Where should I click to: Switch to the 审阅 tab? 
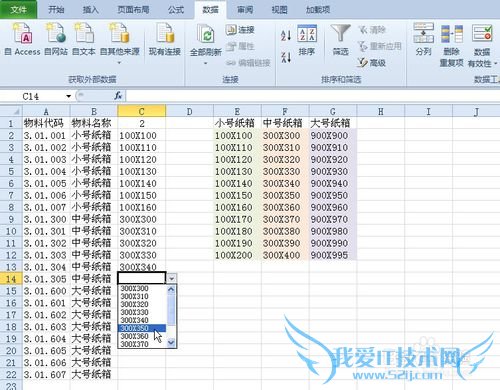(245, 9)
